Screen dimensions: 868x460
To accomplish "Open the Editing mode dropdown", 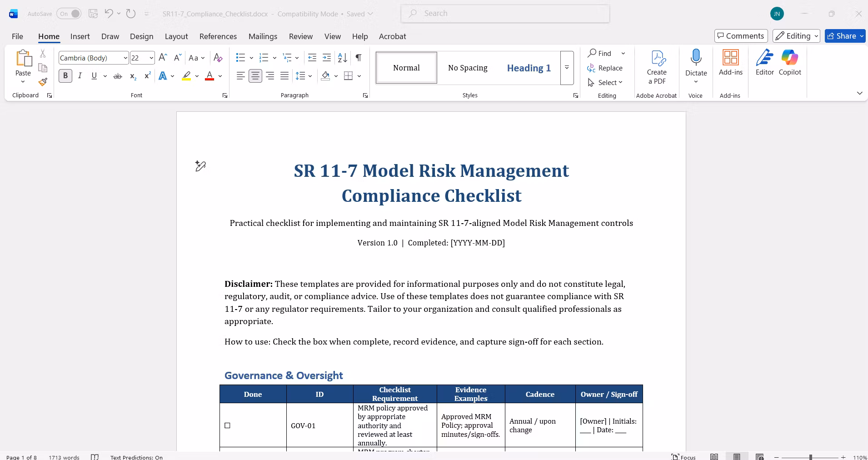I will pos(797,36).
